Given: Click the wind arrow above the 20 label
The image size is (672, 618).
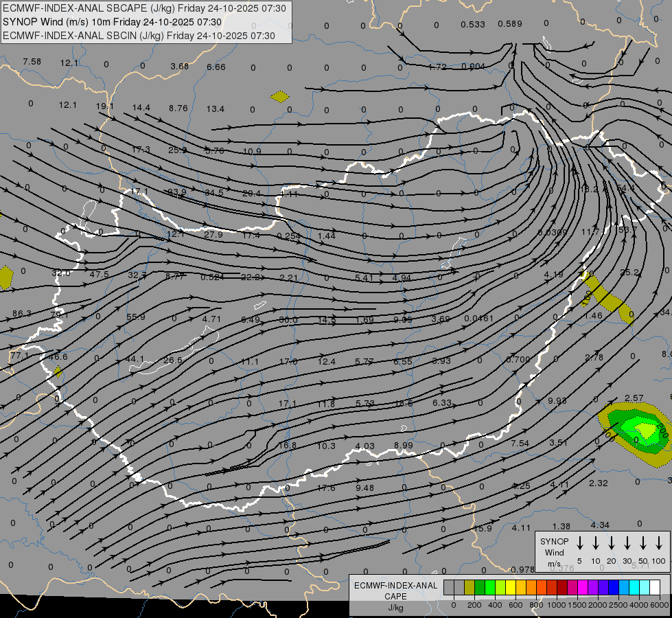Looking at the screenshot, I should coord(611,543).
